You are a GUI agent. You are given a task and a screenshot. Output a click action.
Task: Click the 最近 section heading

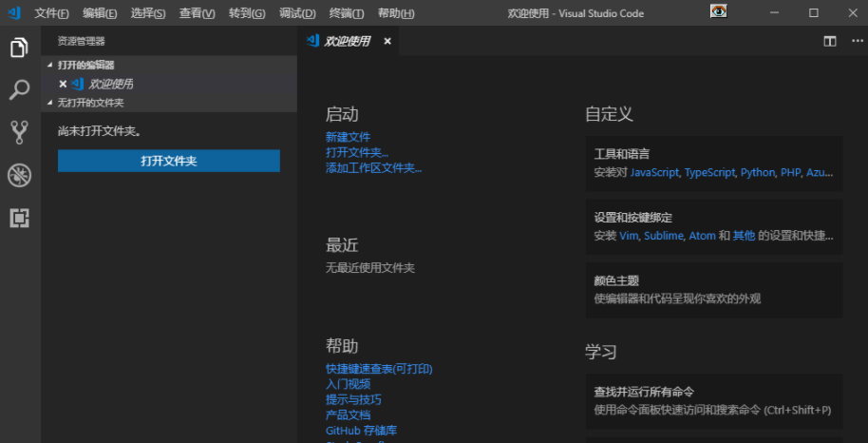(x=342, y=244)
